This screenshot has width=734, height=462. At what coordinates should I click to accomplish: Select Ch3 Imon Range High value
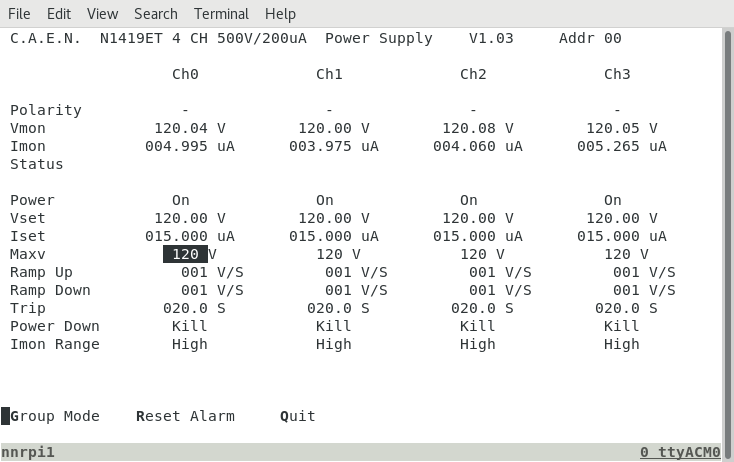[x=622, y=345]
